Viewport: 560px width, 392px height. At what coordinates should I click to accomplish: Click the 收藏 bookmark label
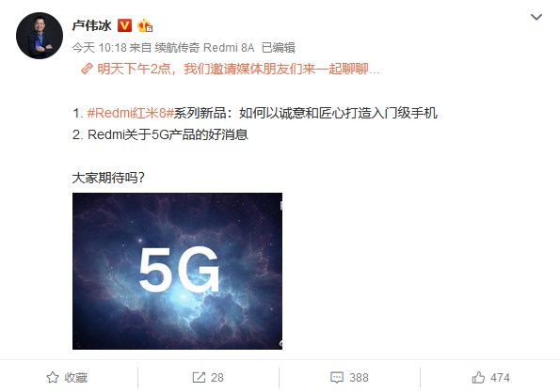75,377
